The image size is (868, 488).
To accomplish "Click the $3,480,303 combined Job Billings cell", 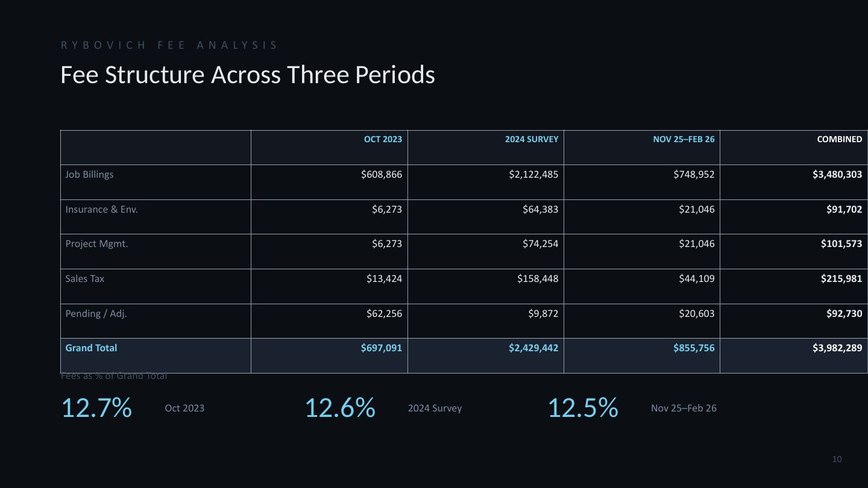I will [837, 175].
